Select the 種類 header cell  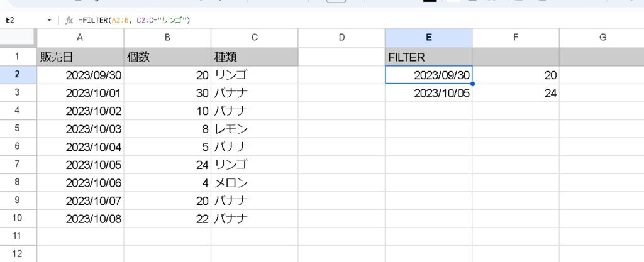pyautogui.click(x=254, y=57)
